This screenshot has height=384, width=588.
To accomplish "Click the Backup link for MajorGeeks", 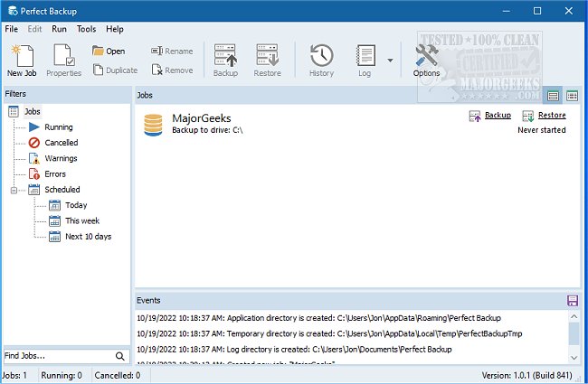I will pos(498,115).
